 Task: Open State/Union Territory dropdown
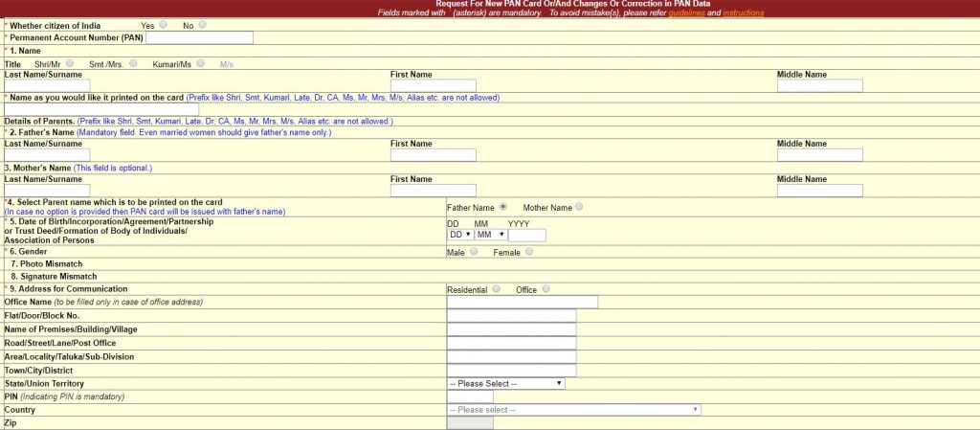(505, 383)
